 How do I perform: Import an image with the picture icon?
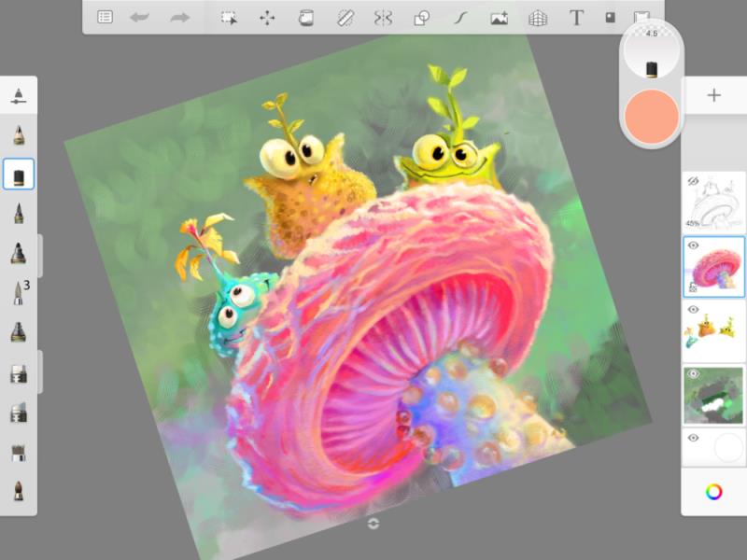coord(500,18)
